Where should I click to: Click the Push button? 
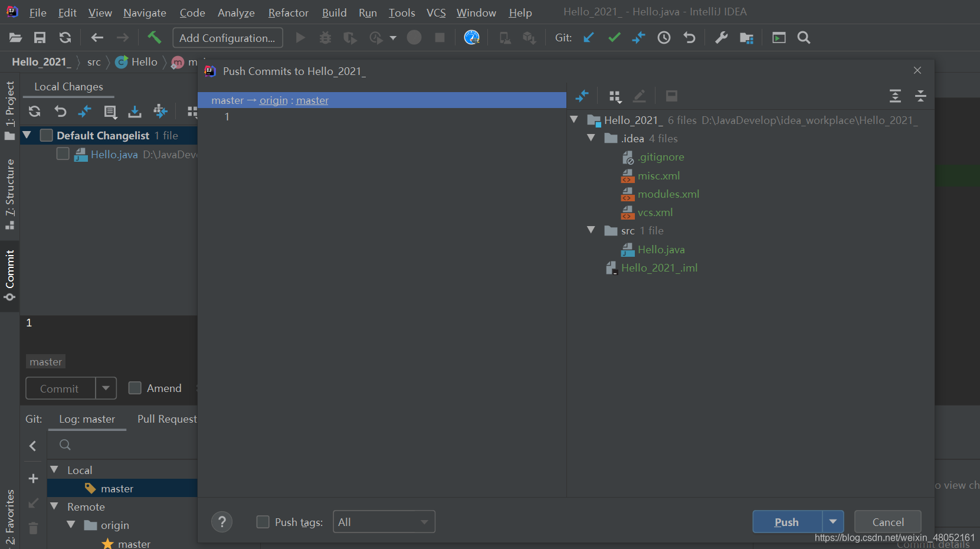click(787, 522)
